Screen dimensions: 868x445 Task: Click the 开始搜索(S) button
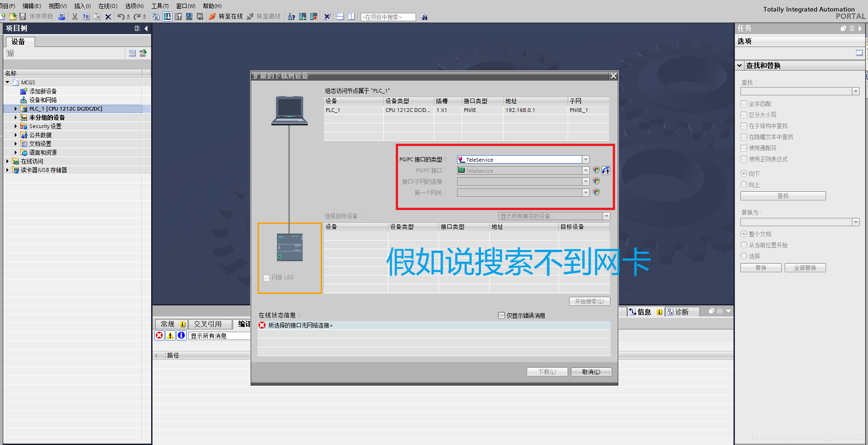(589, 301)
